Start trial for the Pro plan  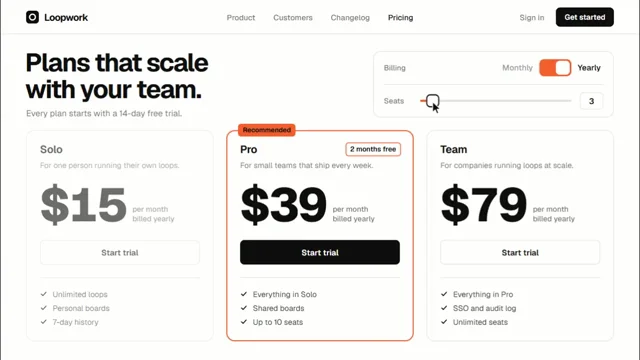pyautogui.click(x=320, y=252)
